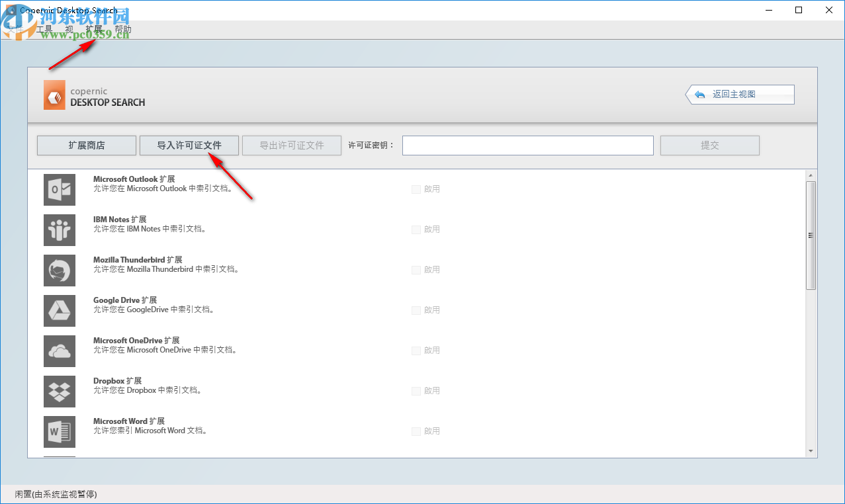The height and width of the screenshot is (504, 845).
Task: Click the Microsoft OneDrive extension icon
Action: [x=59, y=351]
